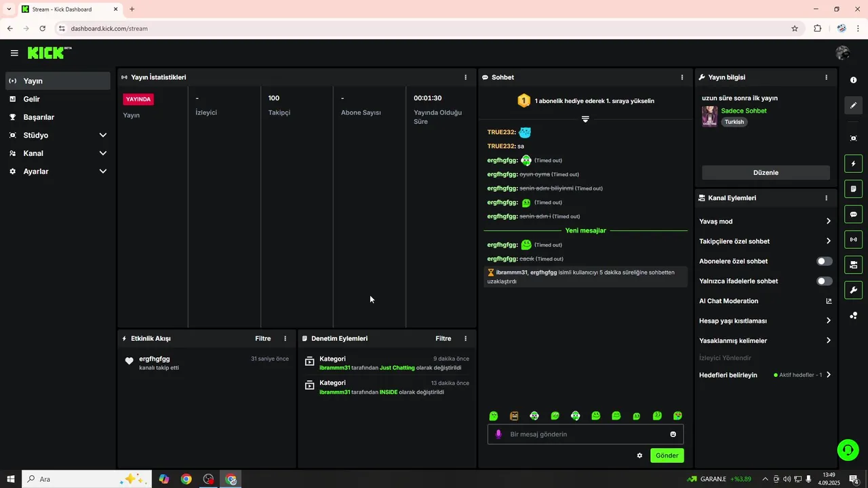Open the profile avatar menu

(x=843, y=53)
